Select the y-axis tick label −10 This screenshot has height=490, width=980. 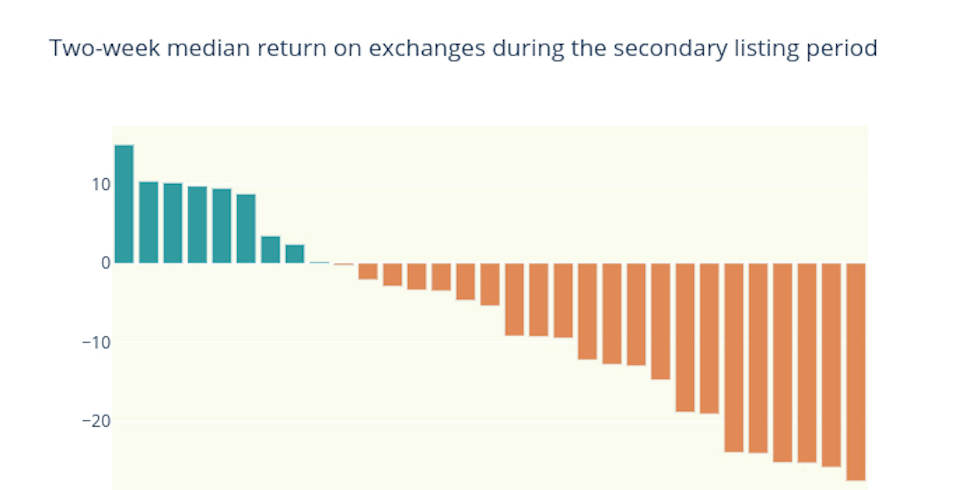(97, 343)
